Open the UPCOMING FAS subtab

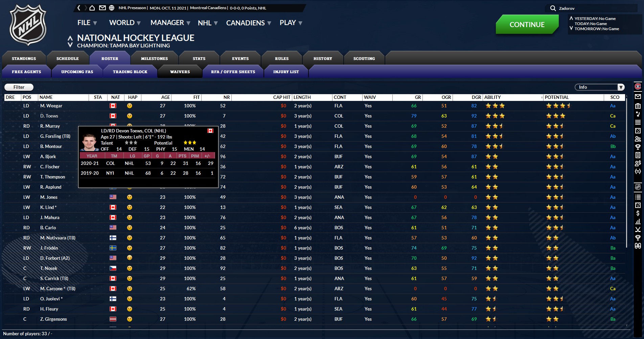point(77,72)
